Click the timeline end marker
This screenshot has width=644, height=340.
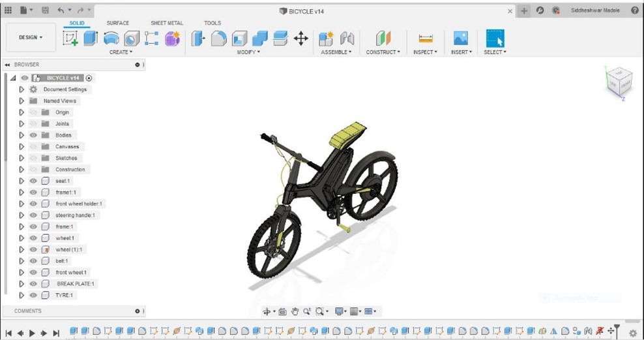coord(617,330)
